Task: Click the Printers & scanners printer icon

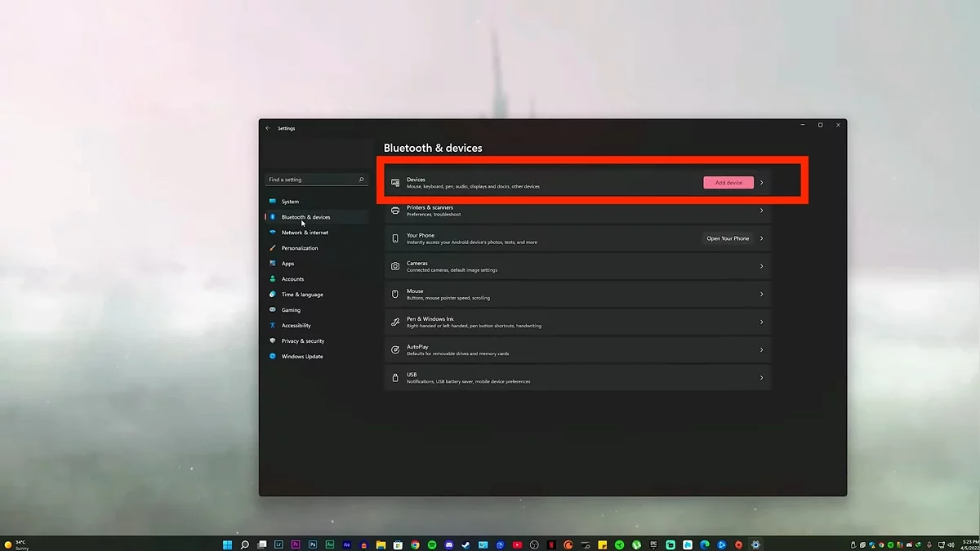Action: 395,211
